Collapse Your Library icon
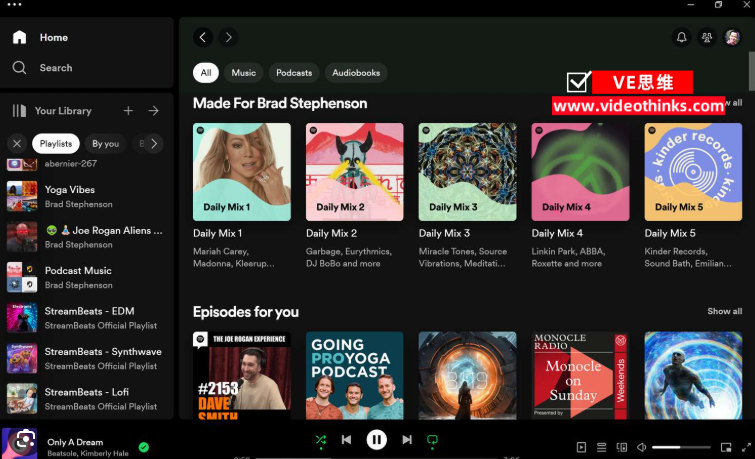This screenshot has height=459, width=755. click(x=19, y=111)
